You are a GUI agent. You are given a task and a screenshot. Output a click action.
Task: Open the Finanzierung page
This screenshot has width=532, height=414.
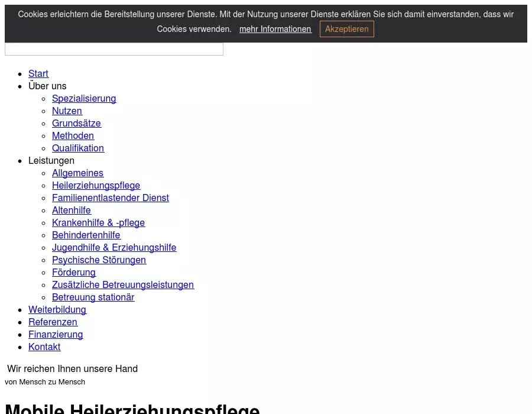(56, 334)
